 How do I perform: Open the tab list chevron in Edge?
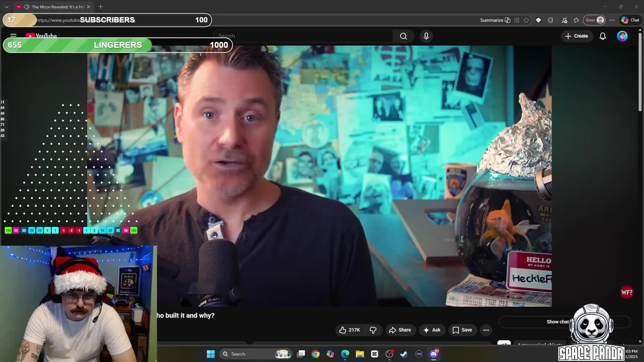point(7,7)
